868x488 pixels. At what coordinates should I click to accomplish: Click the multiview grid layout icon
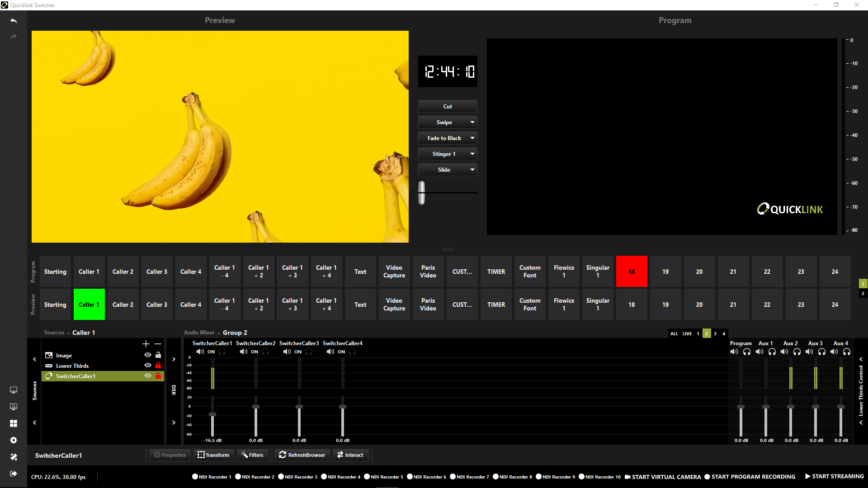[14, 423]
